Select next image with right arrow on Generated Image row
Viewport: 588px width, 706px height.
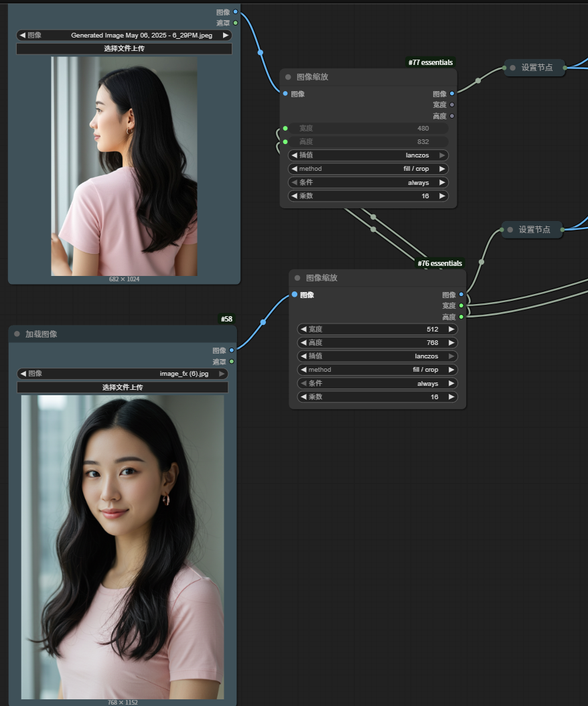coord(226,35)
